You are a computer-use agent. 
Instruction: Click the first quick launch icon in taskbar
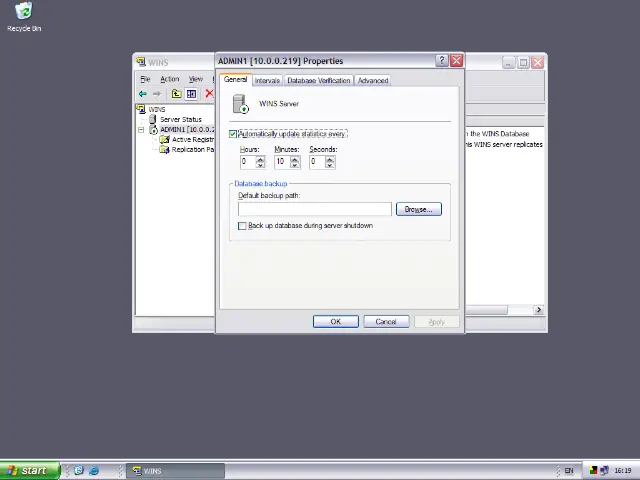pyautogui.click(x=79, y=471)
